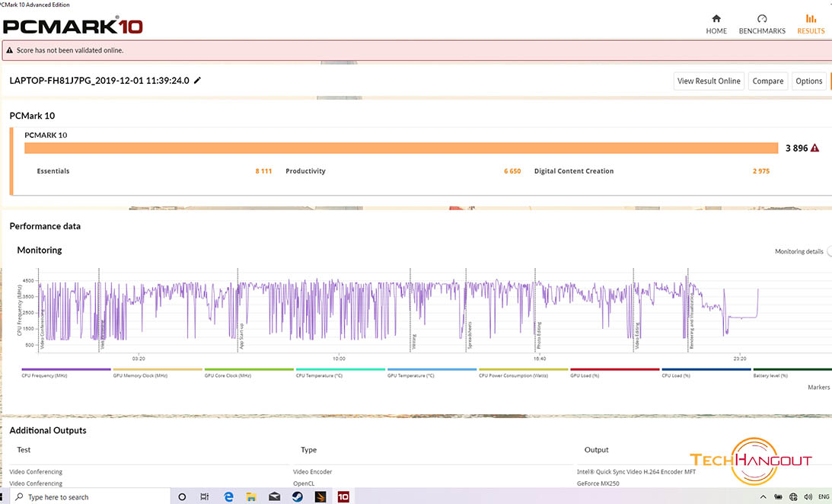Toggle the GPU Load (%) legend item
Viewport: 832px width, 504px height.
click(614, 372)
